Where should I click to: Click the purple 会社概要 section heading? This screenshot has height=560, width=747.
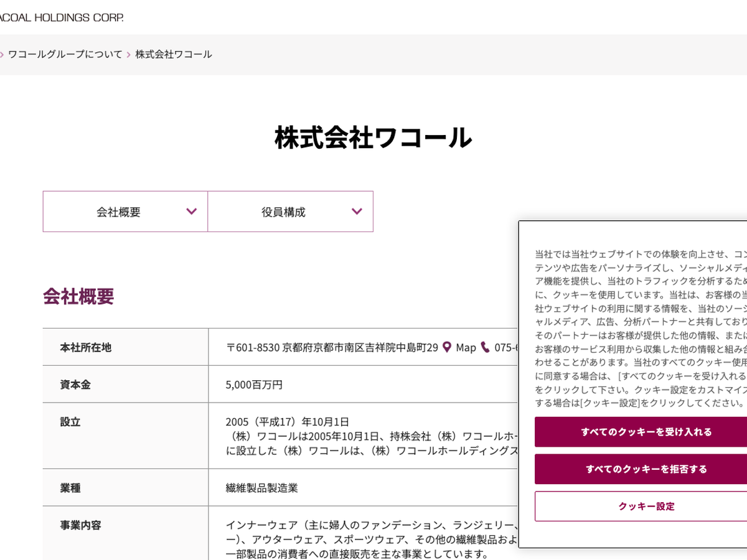tap(78, 296)
